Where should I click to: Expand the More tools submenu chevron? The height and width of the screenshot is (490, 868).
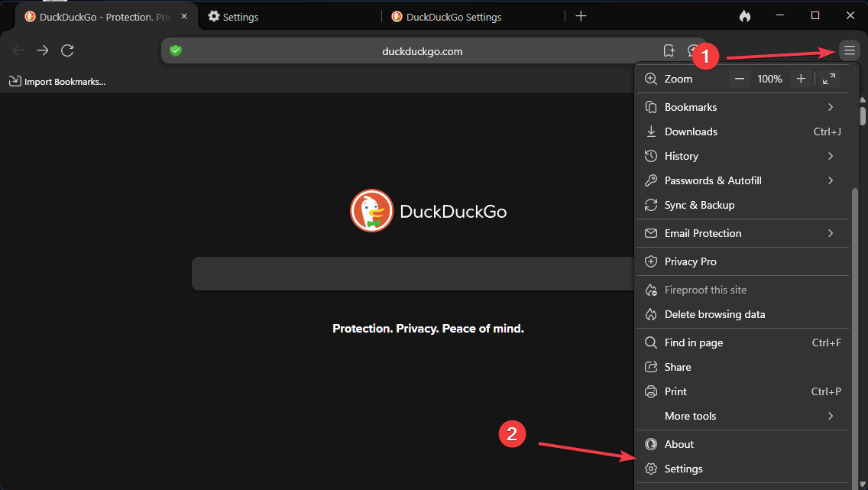[831, 416]
